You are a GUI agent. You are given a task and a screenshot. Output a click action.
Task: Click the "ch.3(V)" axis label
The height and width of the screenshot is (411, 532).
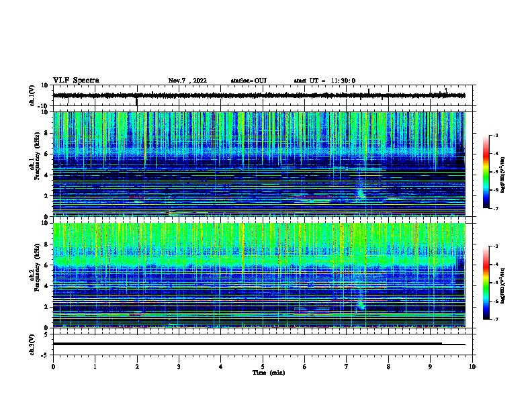point(32,345)
